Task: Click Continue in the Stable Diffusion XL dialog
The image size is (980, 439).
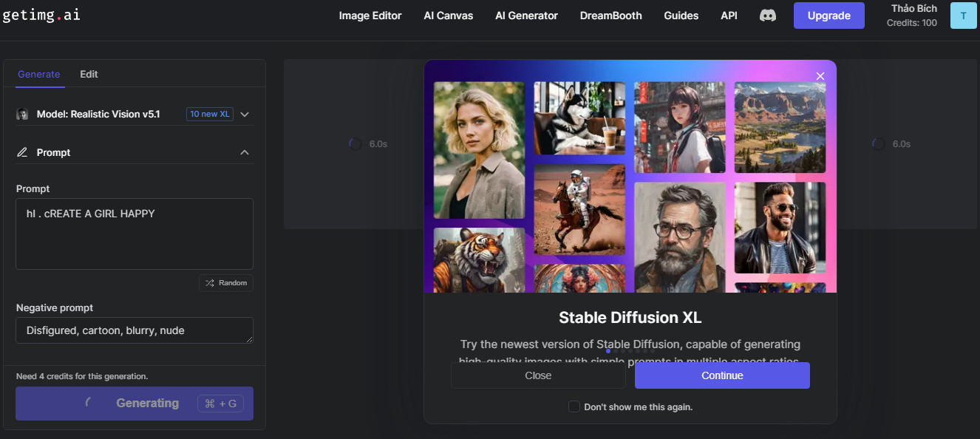Action: (722, 375)
